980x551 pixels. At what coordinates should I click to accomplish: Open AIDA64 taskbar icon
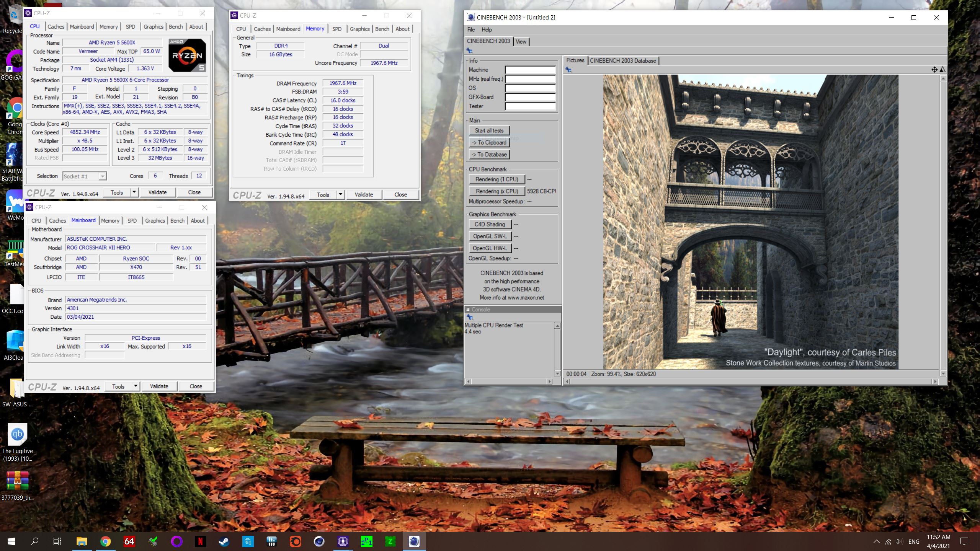point(129,541)
